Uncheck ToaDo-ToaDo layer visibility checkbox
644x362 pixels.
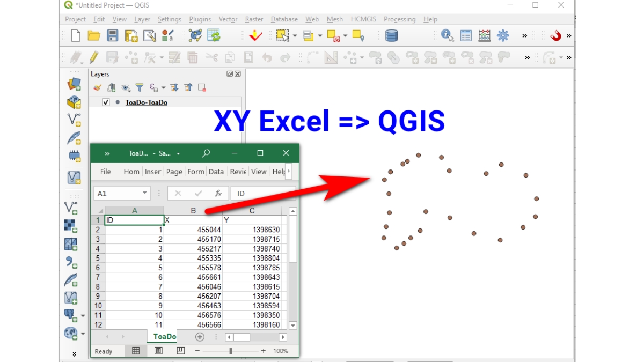[106, 102]
